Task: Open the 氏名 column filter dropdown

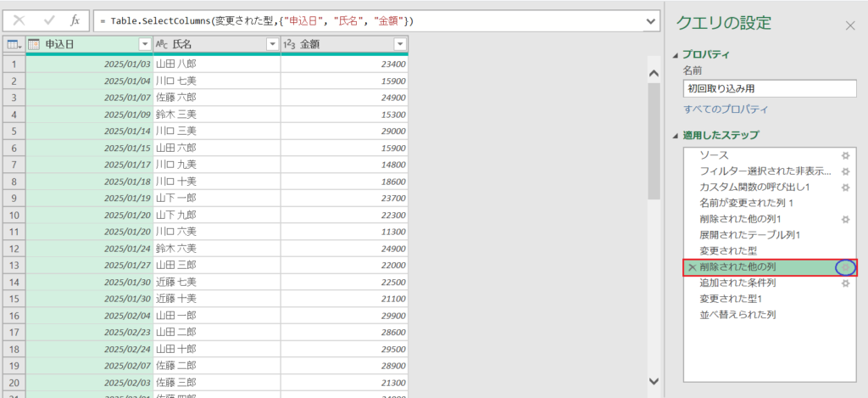Action: pos(272,44)
